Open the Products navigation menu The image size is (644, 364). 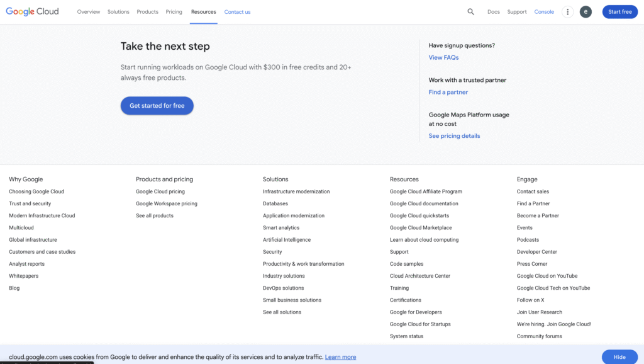click(148, 12)
